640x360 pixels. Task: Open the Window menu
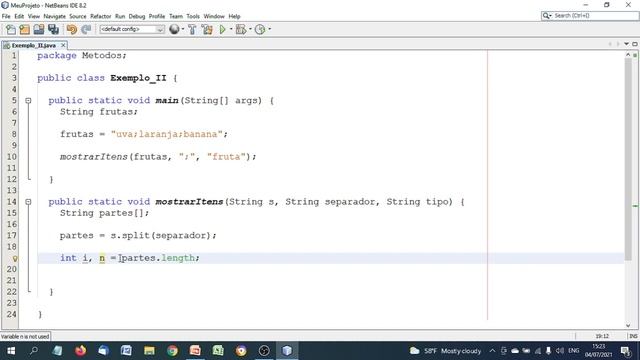tap(214, 16)
